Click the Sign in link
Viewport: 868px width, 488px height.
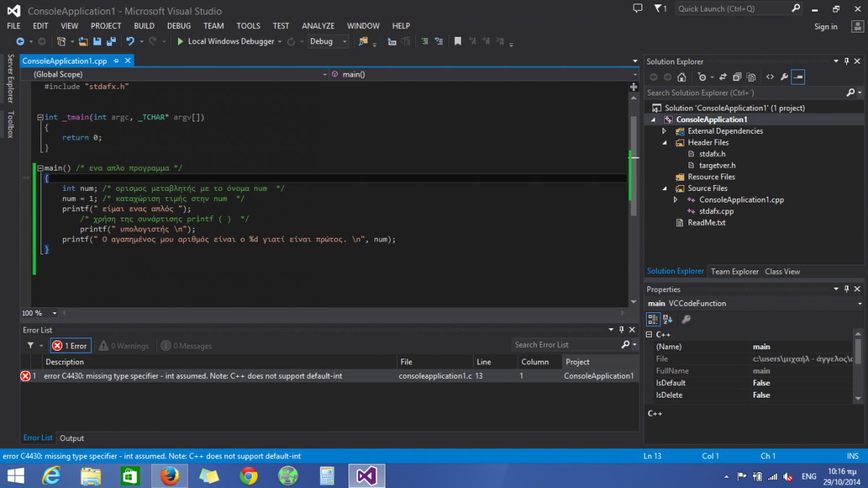[x=825, y=27]
